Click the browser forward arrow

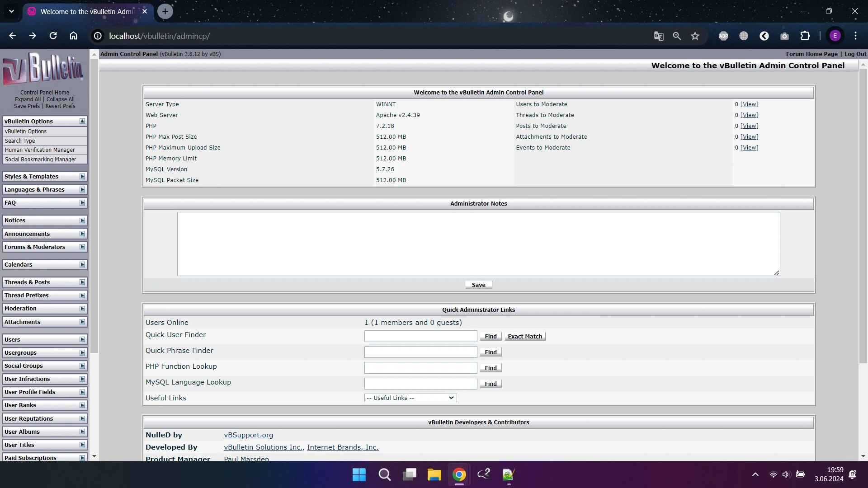33,36
